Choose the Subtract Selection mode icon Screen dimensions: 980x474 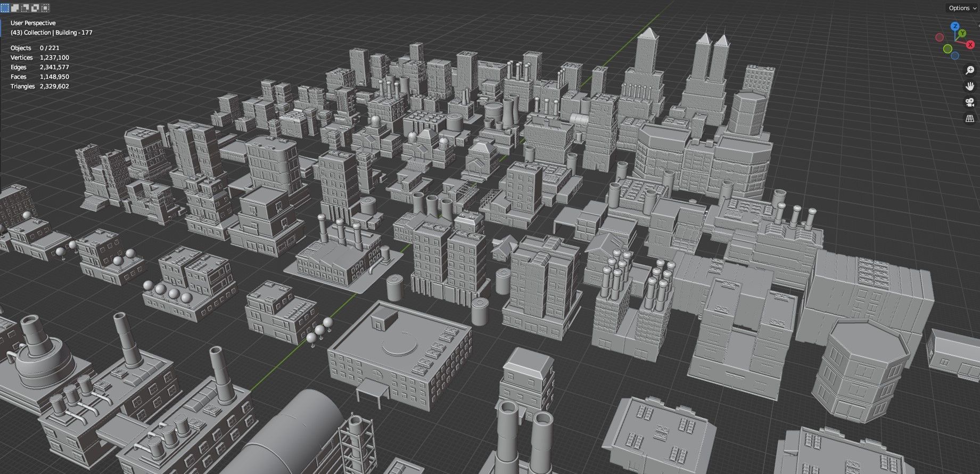pos(25,8)
